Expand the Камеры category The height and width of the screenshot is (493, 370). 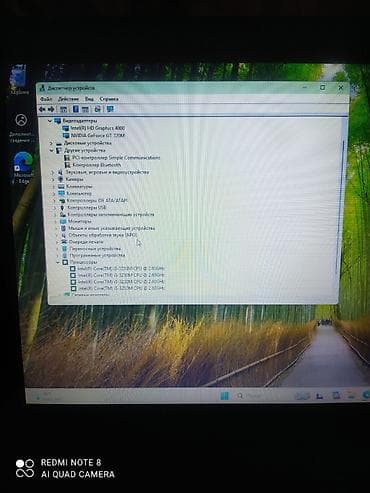[53, 179]
